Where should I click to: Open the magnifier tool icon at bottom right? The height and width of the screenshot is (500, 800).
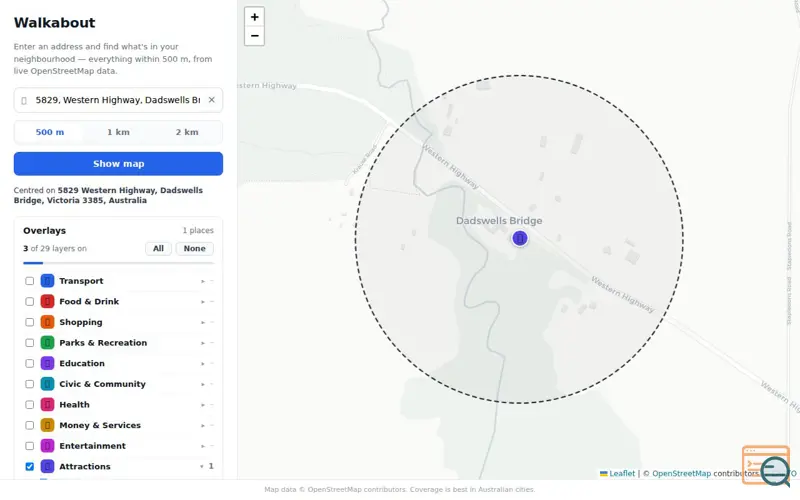774,470
